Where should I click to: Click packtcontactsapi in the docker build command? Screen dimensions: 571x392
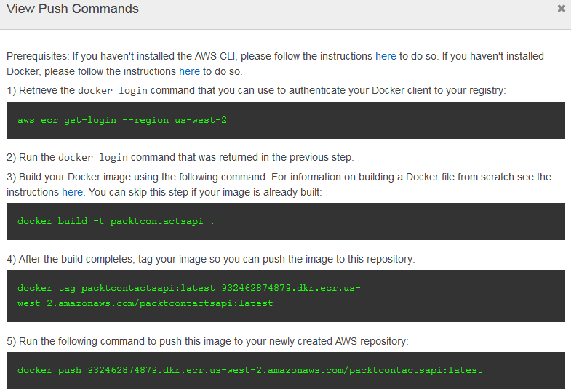pyautogui.click(x=156, y=221)
